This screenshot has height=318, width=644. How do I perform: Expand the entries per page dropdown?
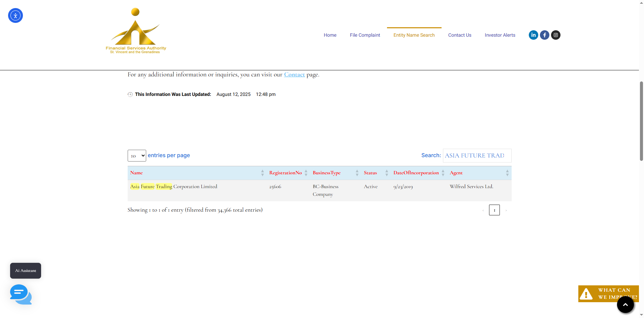tap(137, 155)
